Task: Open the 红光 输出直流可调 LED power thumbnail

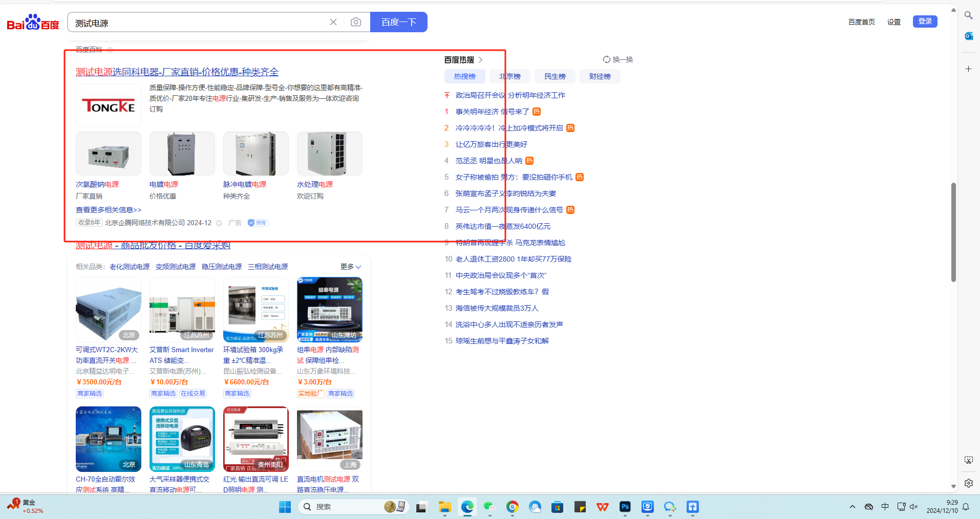Action: [x=256, y=439]
